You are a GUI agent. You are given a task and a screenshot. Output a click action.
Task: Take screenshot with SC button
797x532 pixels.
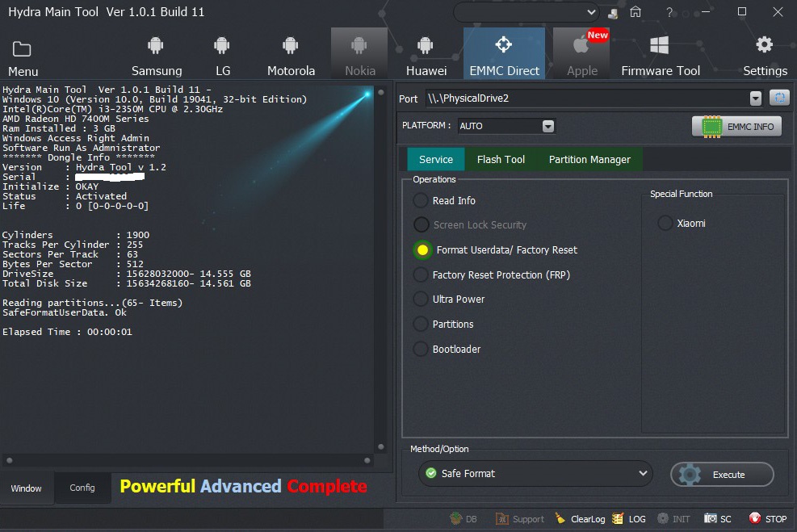[718, 519]
